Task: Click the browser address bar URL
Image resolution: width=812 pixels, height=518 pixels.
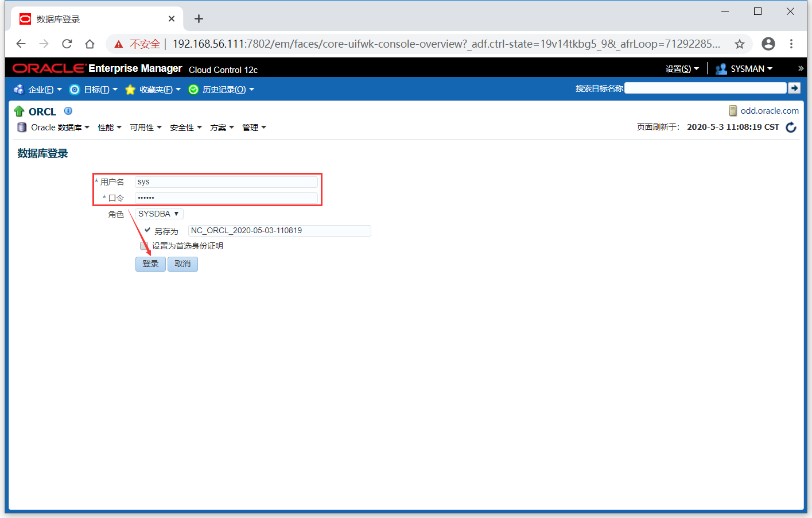Action: coord(446,44)
